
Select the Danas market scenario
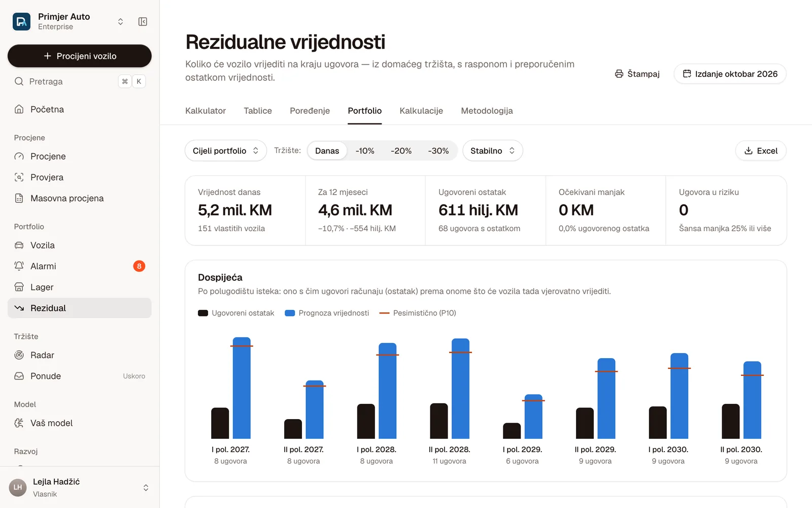pos(327,151)
